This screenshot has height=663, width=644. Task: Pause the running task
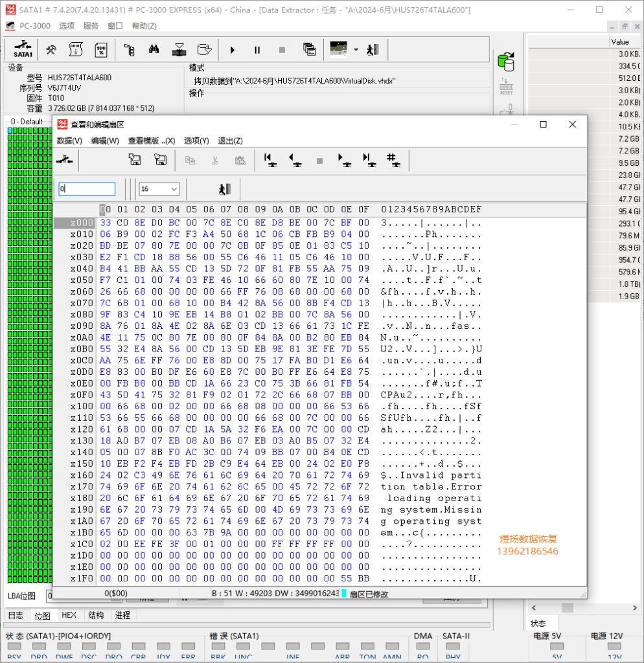coord(257,50)
